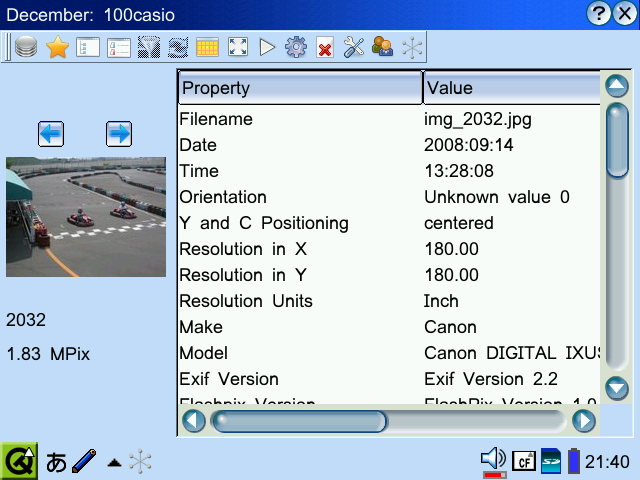Viewport: 640px width, 480px height.
Task: Click the horizontal scrollbar handle
Action: click(x=298, y=421)
